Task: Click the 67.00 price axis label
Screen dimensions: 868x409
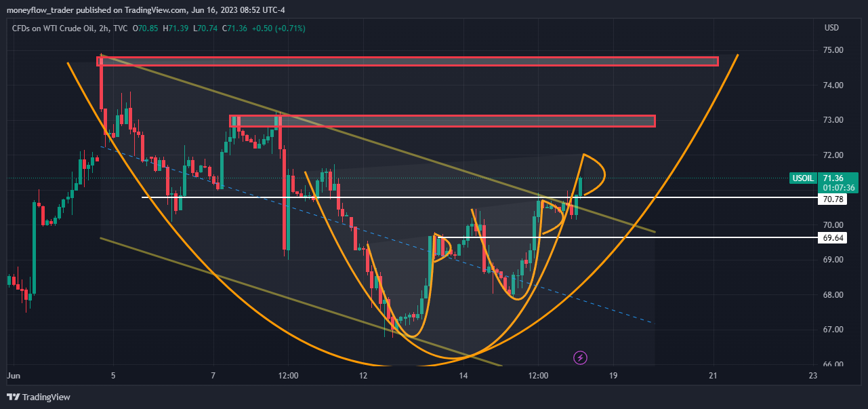Action: (x=833, y=330)
